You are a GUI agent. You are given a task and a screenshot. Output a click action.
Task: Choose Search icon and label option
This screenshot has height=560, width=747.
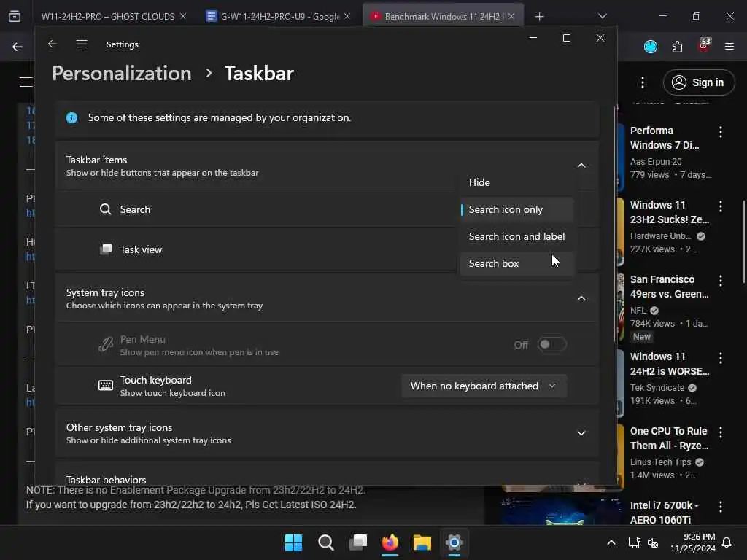pyautogui.click(x=517, y=236)
